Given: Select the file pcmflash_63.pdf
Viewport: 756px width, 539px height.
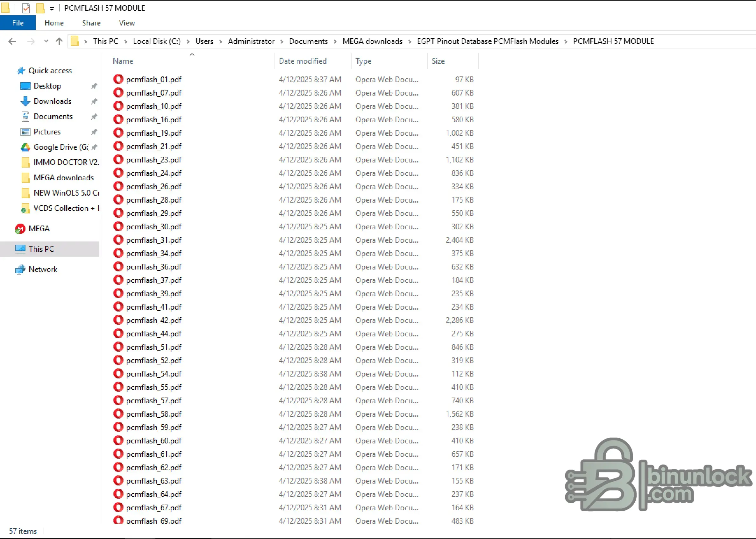Looking at the screenshot, I should [x=153, y=481].
